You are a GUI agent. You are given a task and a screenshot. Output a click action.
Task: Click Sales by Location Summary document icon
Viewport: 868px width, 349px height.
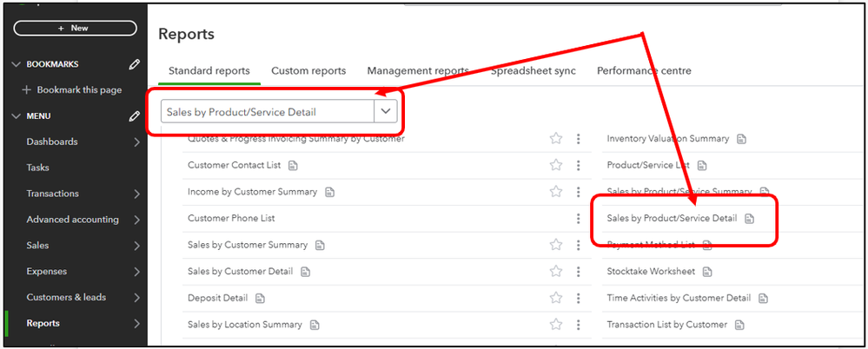pos(315,325)
